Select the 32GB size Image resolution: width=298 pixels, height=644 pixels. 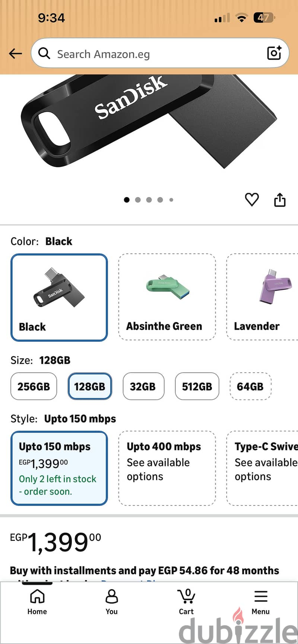pyautogui.click(x=143, y=386)
